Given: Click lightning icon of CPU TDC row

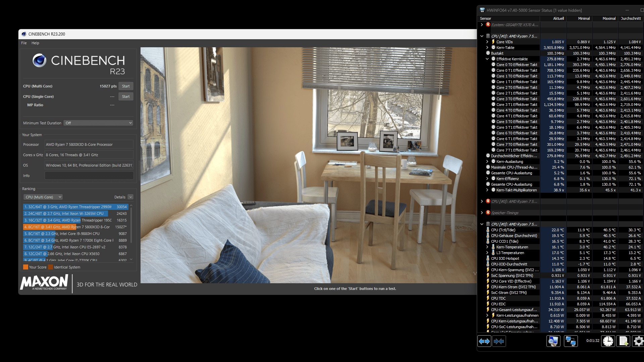Looking at the screenshot, I should tap(488, 298).
